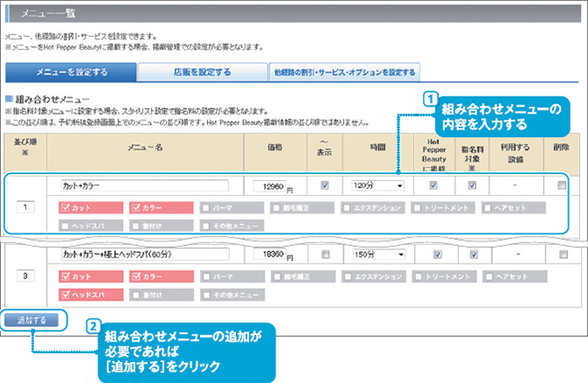Click the price field showing 18360
The width and height of the screenshot is (588, 383).
[x=269, y=255]
